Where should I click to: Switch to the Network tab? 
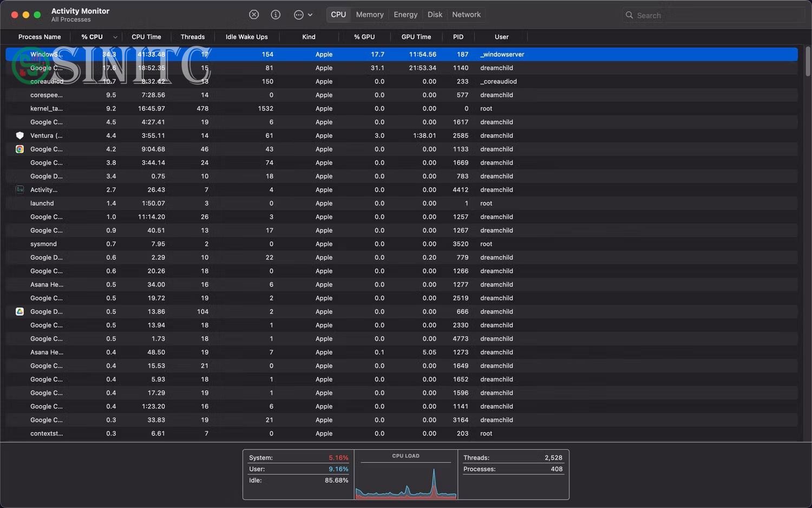(x=466, y=15)
